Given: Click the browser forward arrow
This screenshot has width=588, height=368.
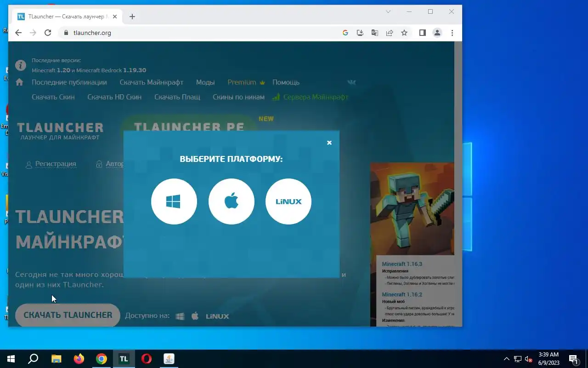Looking at the screenshot, I should [33, 33].
